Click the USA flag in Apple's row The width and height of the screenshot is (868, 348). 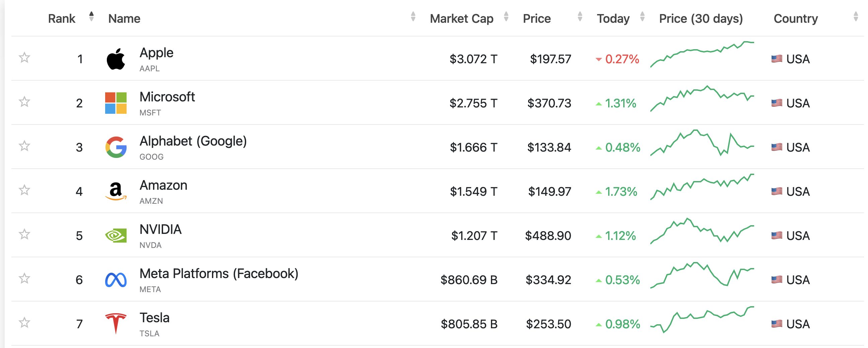[x=776, y=59]
